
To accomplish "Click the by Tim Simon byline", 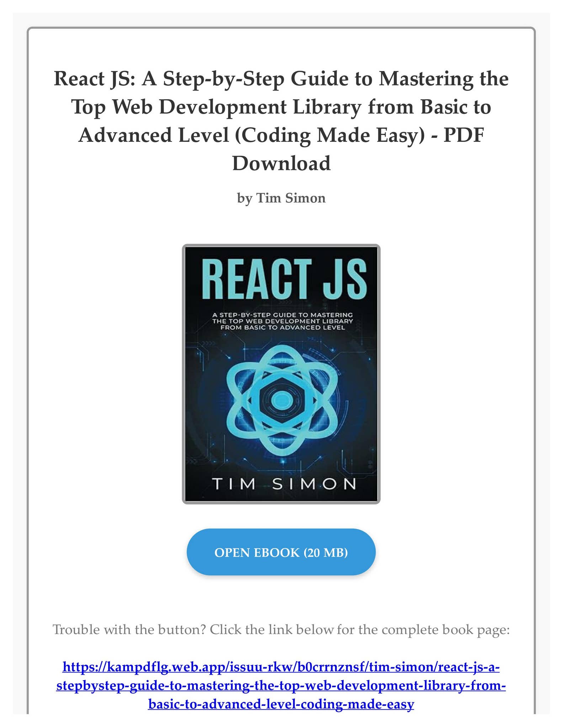I will 281,198.
